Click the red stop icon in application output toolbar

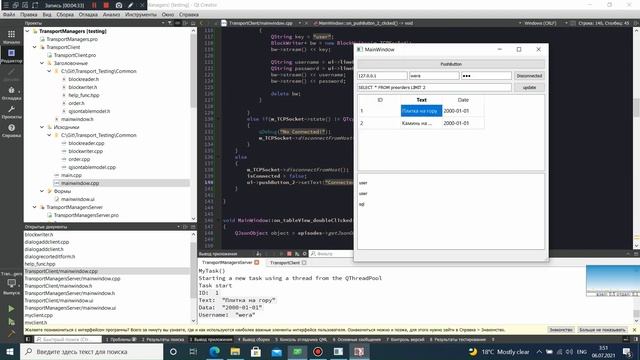click(x=289, y=254)
